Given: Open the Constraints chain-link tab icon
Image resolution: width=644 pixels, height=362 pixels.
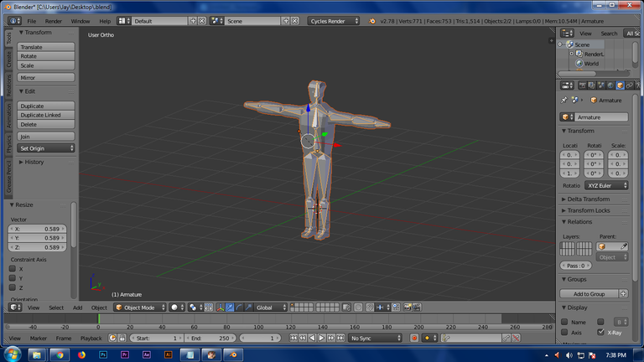Looking at the screenshot, I should [x=630, y=85].
